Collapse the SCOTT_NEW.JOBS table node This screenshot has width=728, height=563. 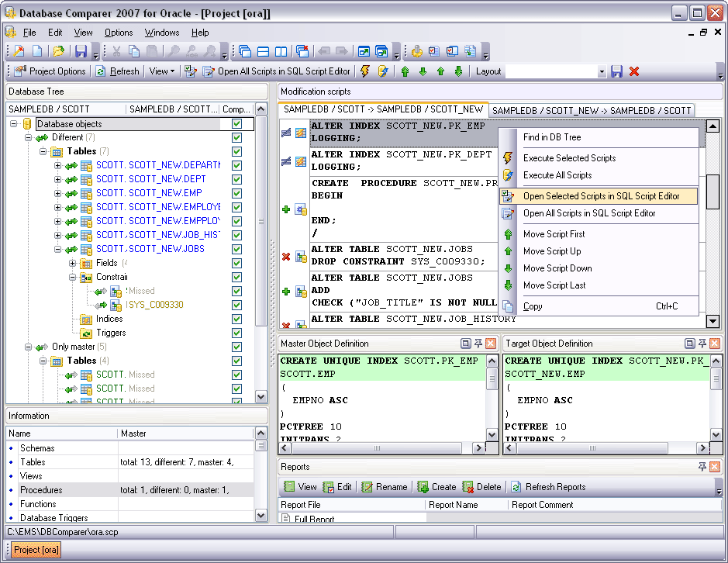tap(57, 249)
